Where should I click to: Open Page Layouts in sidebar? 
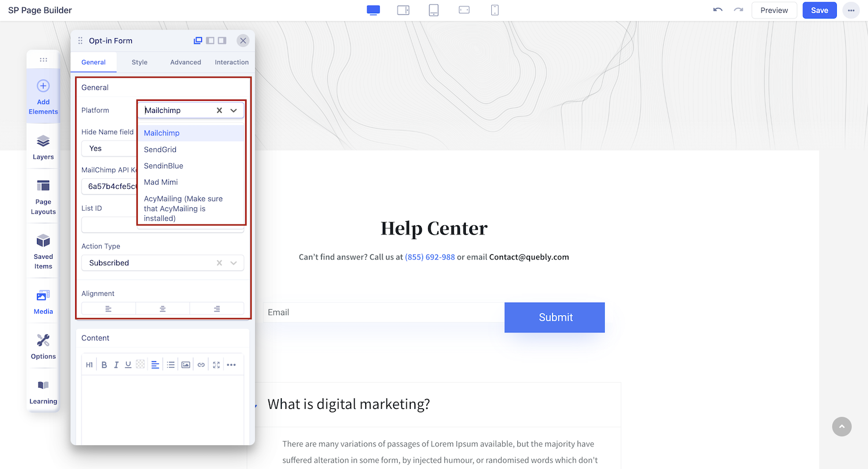click(43, 196)
